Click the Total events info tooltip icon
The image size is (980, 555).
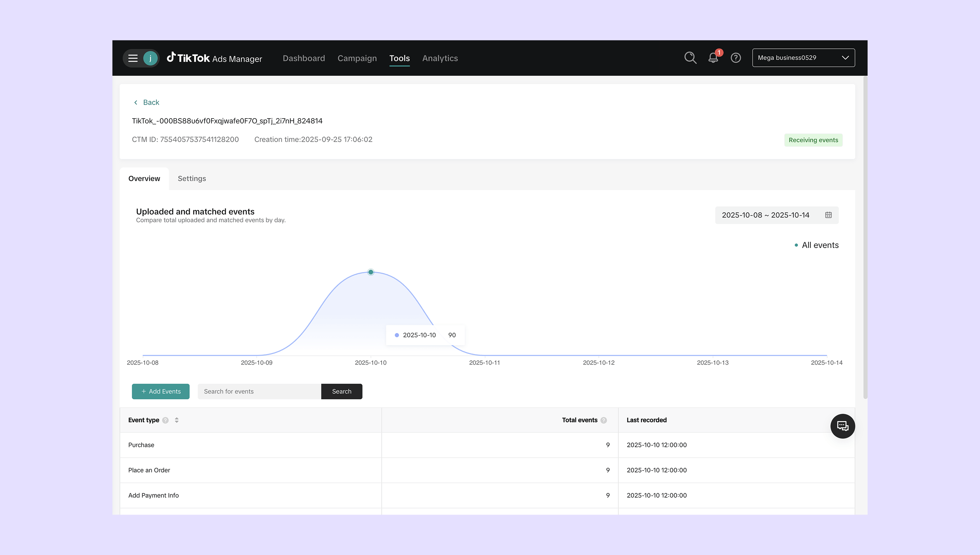603,420
